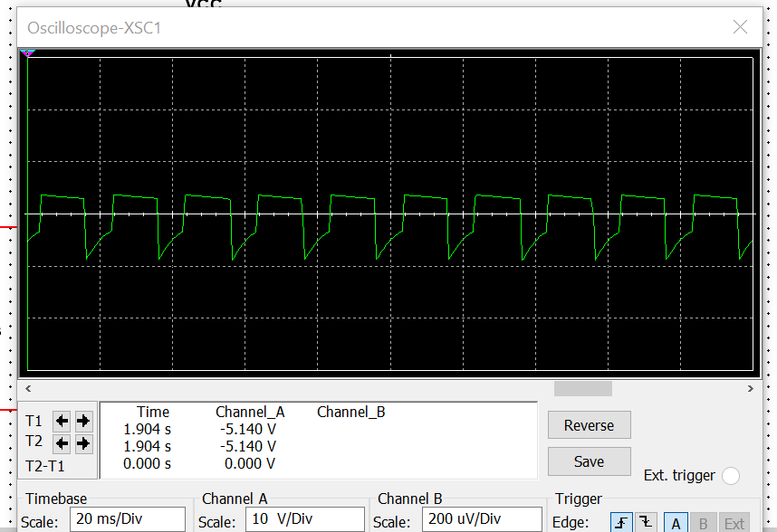The height and width of the screenshot is (532, 777).
Task: Move cursor T1 left with arrow
Action: [x=62, y=421]
